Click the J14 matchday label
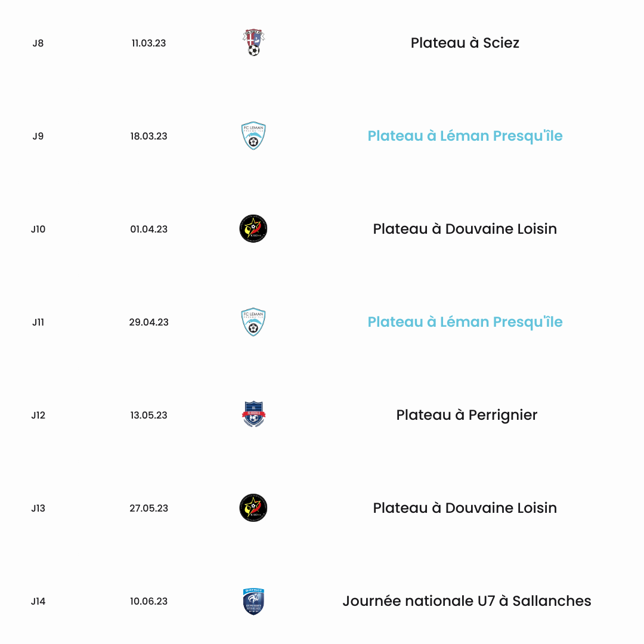This screenshot has height=644, width=644. [38, 601]
